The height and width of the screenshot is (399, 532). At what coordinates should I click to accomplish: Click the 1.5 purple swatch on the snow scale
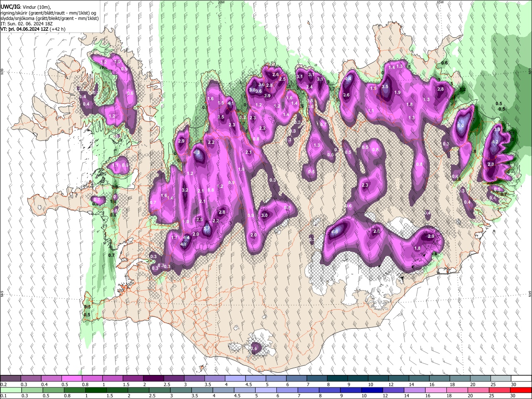(133, 379)
